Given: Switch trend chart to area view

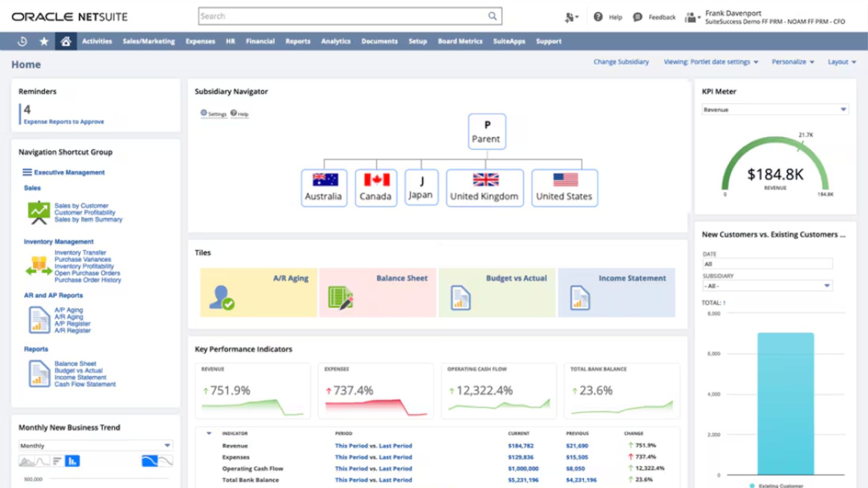Looking at the screenshot, I should [x=26, y=461].
